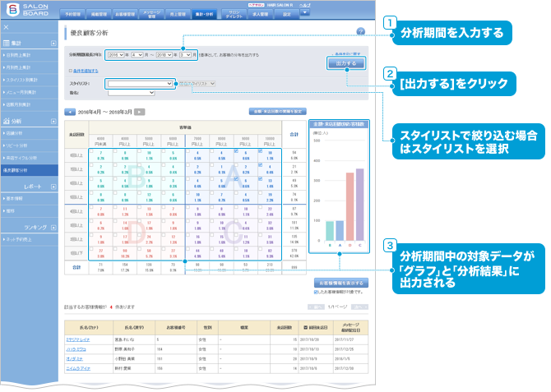The height and width of the screenshot is (392, 551).
Task: Toggle the 条件を追加する checkbox
Action: point(71,71)
